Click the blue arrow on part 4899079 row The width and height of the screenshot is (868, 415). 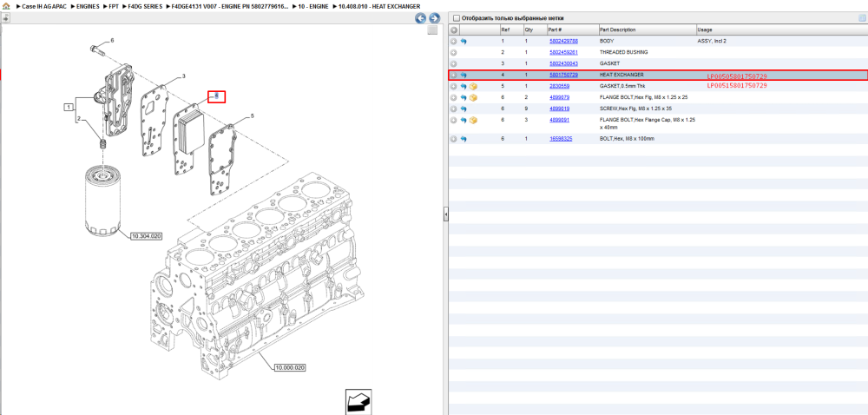tap(464, 98)
